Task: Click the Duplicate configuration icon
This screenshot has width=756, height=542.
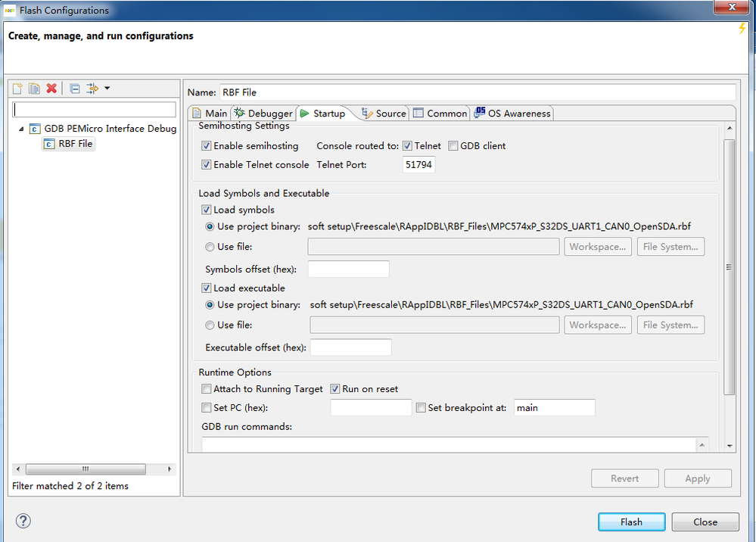Action: (34, 89)
